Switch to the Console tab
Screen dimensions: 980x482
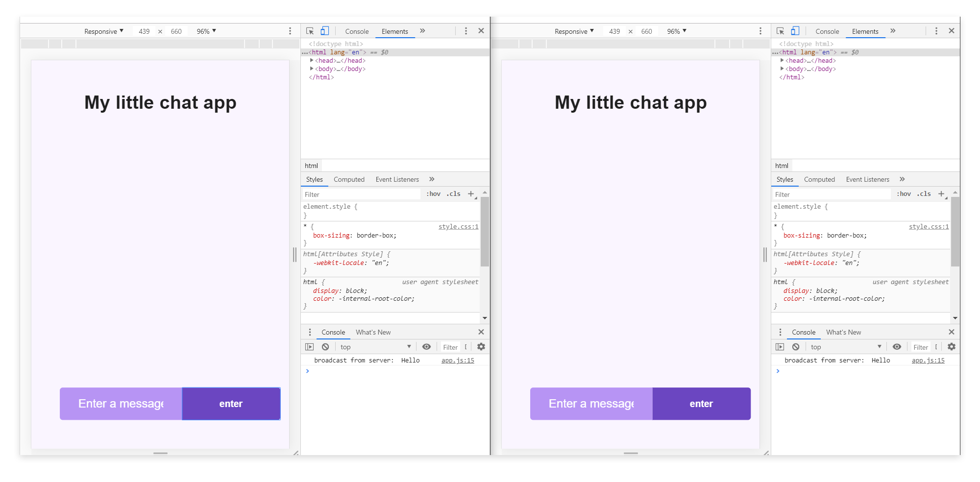(357, 31)
